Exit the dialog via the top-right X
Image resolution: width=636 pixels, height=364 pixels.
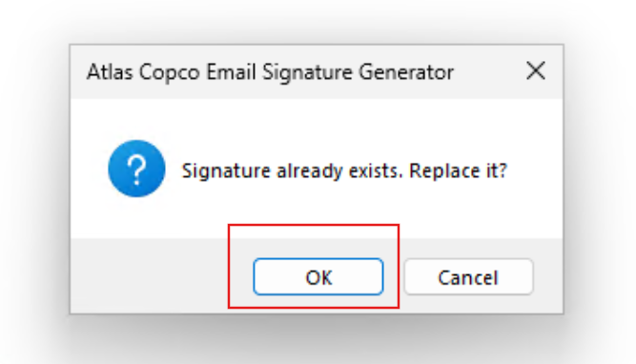(x=536, y=71)
